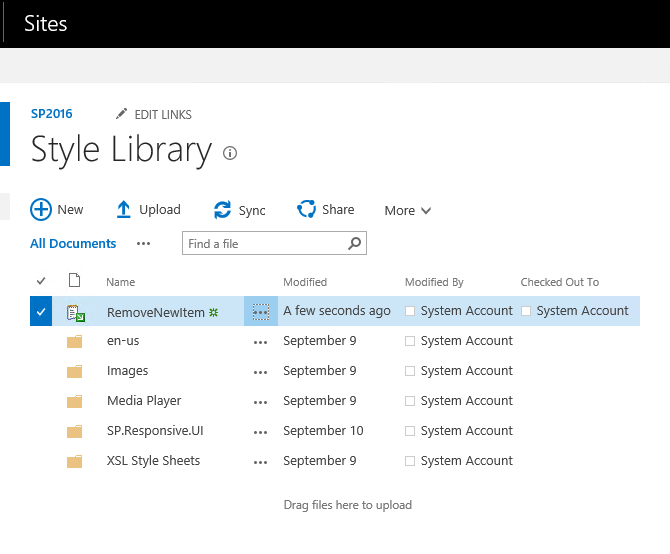Open the SP2016 site link
Image resolution: width=670 pixels, height=554 pixels.
tap(51, 114)
